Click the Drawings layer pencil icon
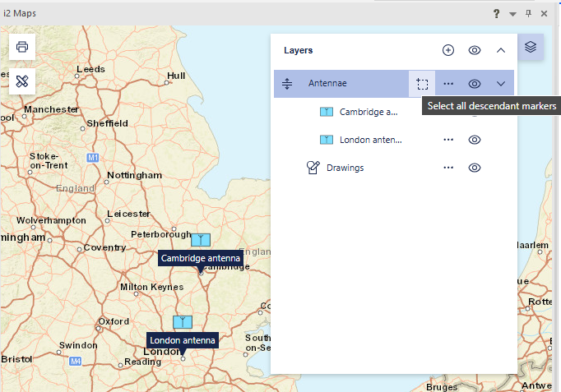561x392 pixels. click(x=313, y=168)
